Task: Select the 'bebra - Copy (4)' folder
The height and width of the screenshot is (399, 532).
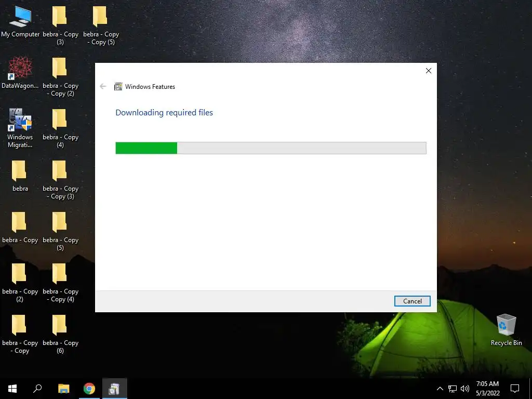Action: 60,129
